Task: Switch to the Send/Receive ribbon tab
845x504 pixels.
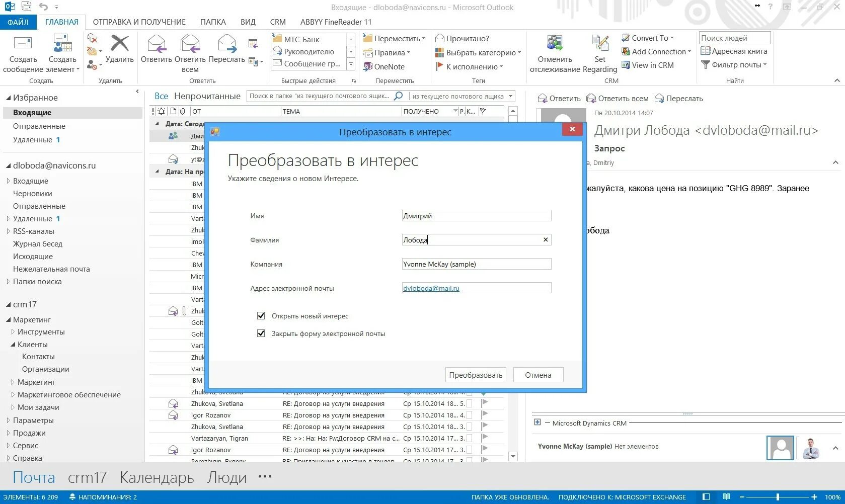Action: [x=139, y=22]
